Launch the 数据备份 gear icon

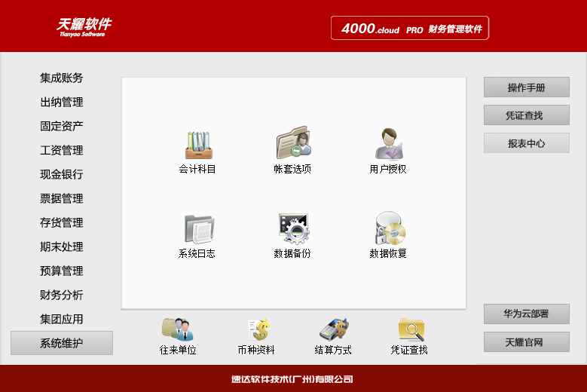point(294,228)
